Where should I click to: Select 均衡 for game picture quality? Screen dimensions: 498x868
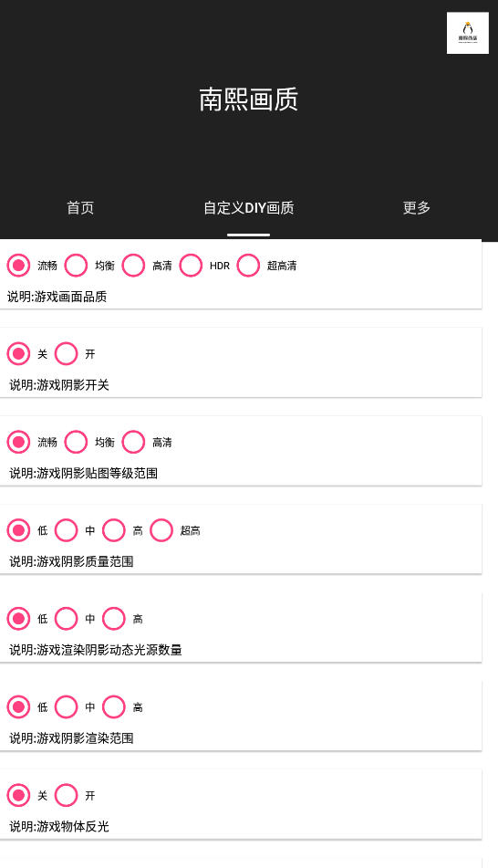76,266
